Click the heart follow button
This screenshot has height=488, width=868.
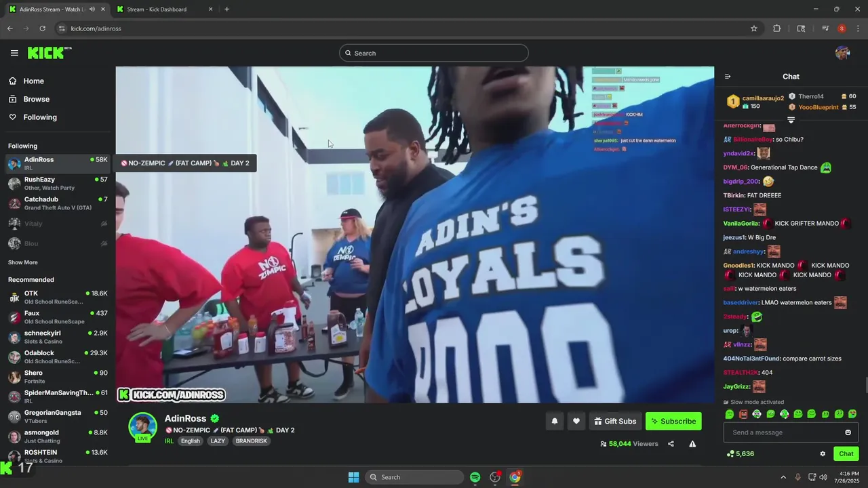click(x=576, y=421)
